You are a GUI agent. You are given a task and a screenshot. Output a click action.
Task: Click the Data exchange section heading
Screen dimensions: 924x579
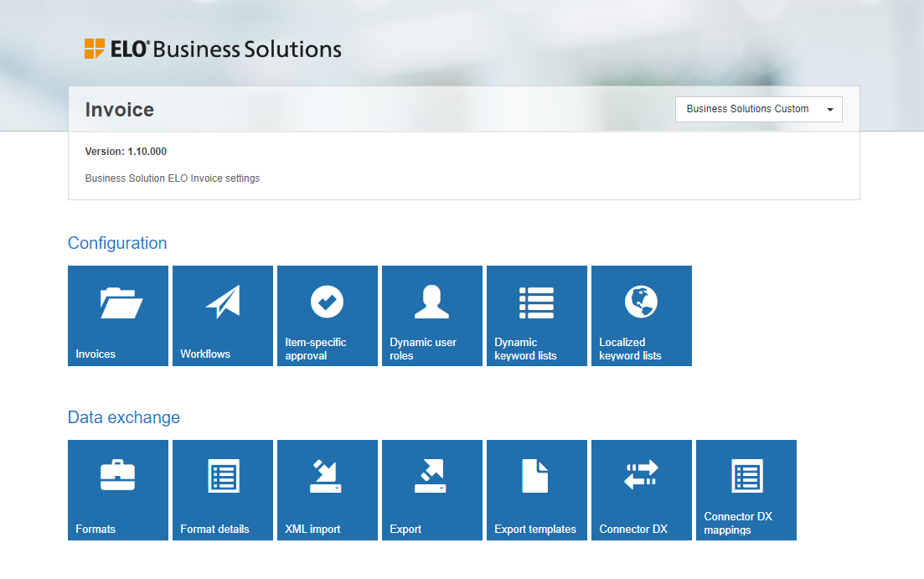point(124,417)
